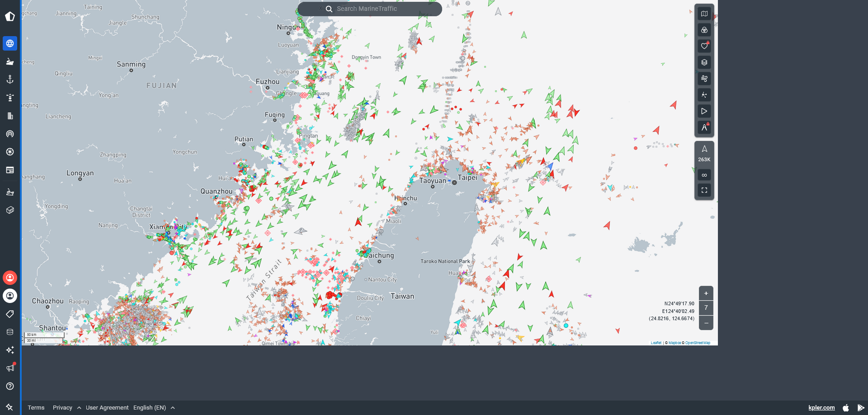Open the locked distance measure compass tool
868x415 pixels.
[704, 127]
